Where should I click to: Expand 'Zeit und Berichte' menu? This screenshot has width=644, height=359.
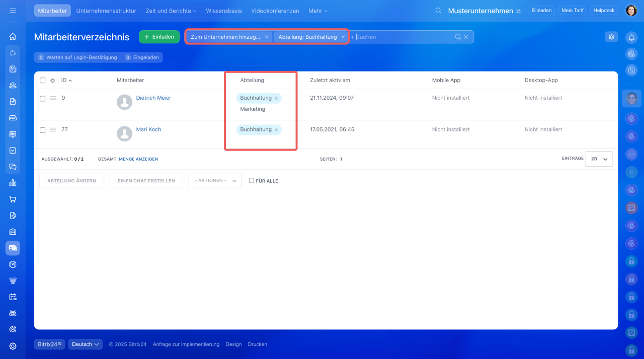(x=171, y=11)
